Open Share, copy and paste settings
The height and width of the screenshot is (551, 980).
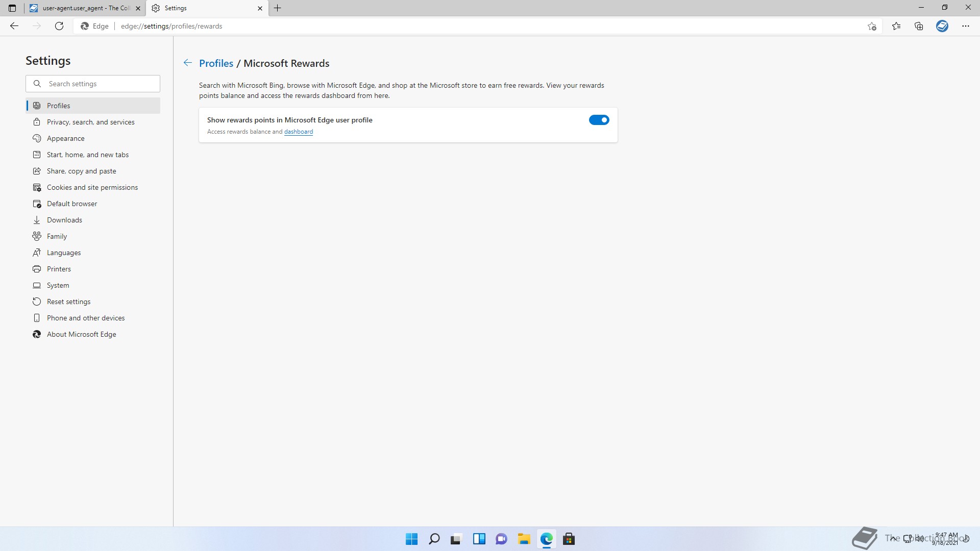tap(93, 171)
